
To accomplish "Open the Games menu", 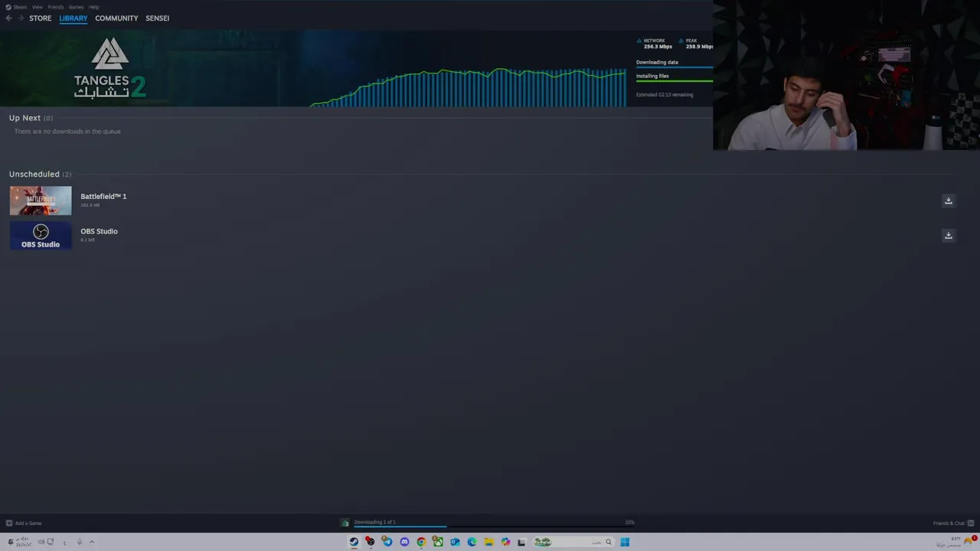I will click(76, 7).
